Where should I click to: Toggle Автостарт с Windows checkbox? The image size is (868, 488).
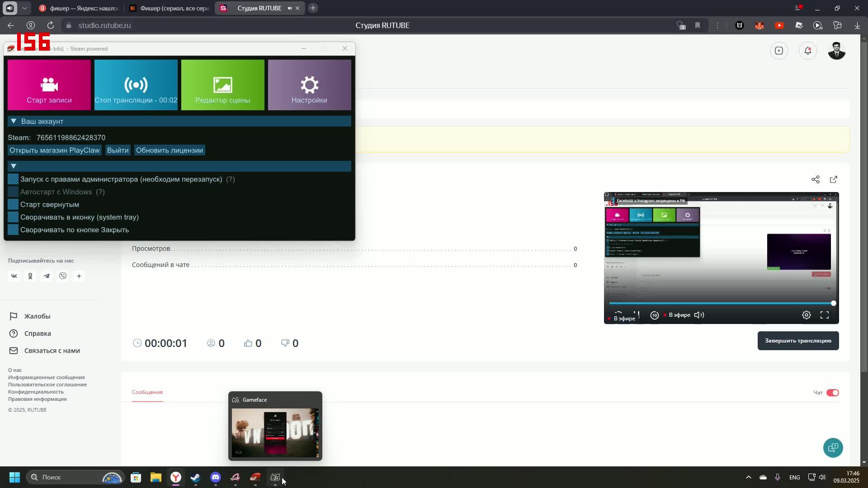coord(13,192)
